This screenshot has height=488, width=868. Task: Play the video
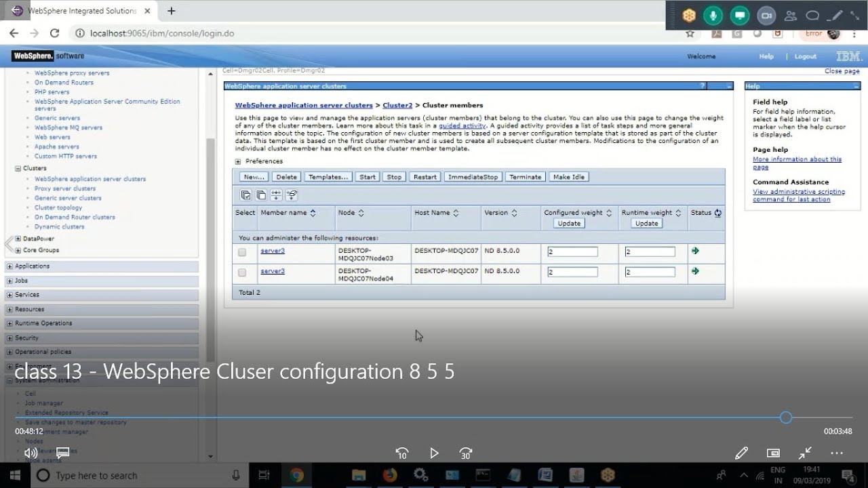click(434, 453)
